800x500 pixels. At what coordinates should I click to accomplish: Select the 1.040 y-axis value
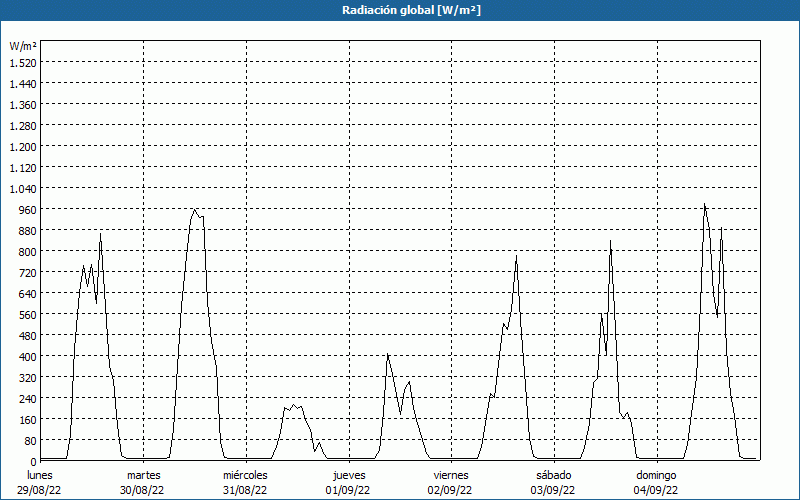tap(23, 189)
